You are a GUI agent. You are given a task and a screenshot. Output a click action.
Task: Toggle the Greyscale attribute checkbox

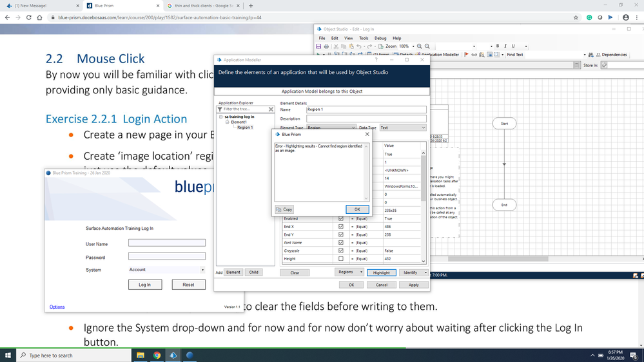(341, 251)
